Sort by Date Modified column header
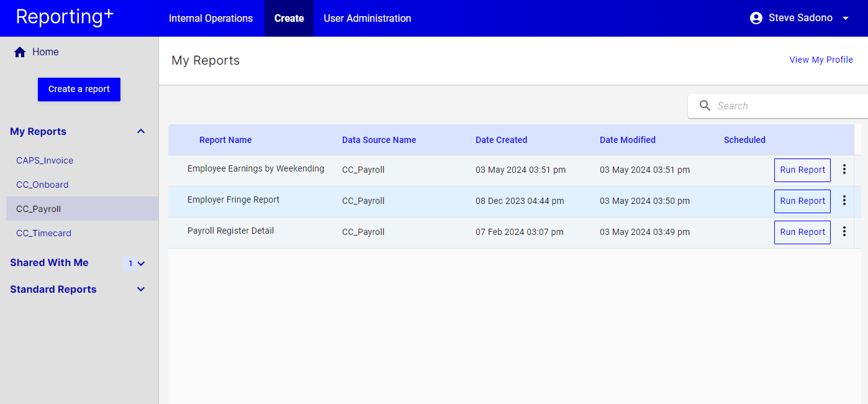This screenshot has height=404, width=868. (x=627, y=140)
